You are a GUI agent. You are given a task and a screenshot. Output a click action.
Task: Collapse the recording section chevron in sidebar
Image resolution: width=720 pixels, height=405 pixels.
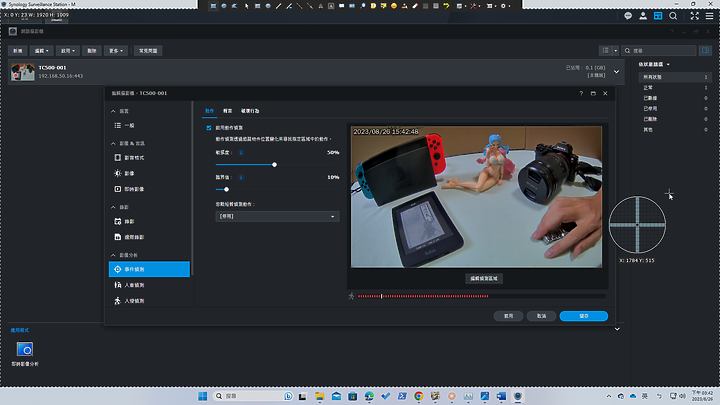[113, 207]
